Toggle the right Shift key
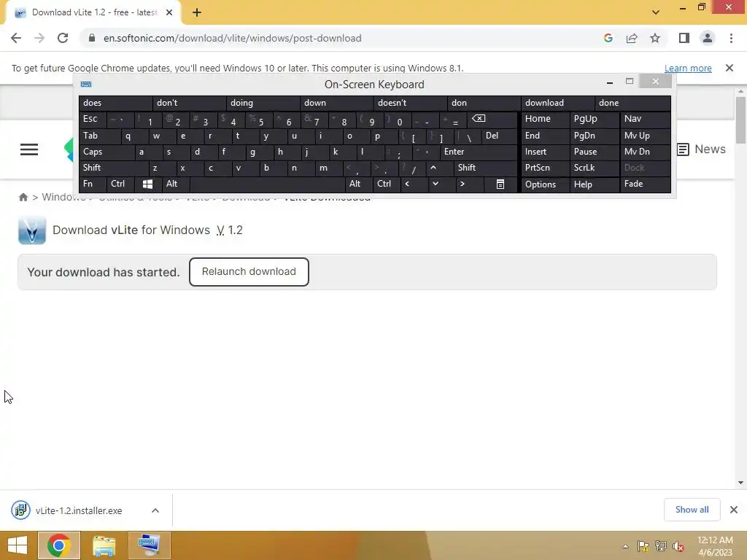The width and height of the screenshot is (747, 560). click(x=484, y=168)
